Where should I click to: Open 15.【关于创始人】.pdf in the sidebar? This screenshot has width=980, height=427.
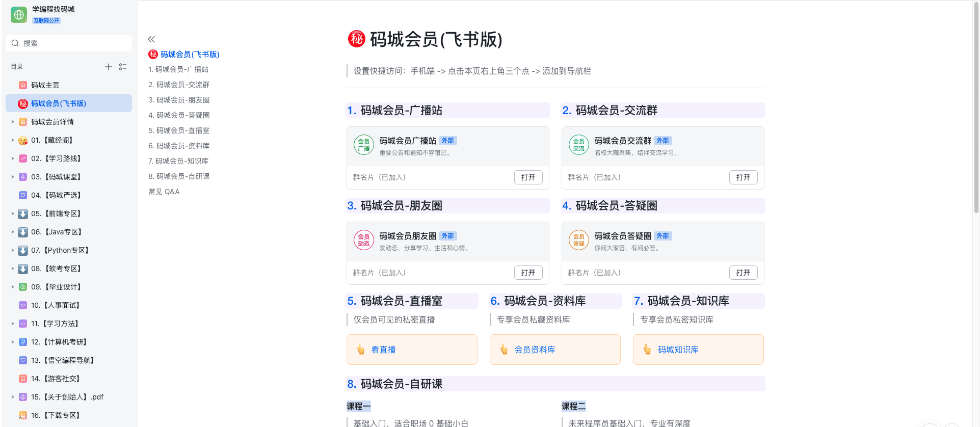coord(69,397)
